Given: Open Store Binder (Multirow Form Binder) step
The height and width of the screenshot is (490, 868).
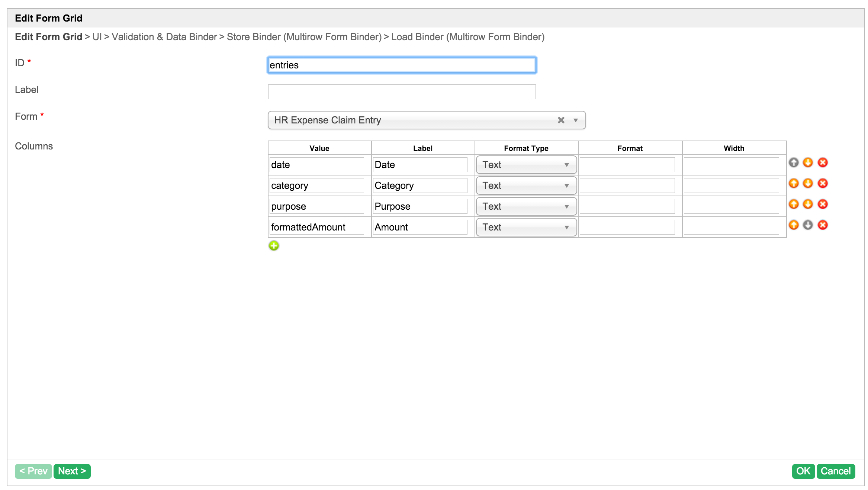Looking at the screenshot, I should tap(304, 37).
